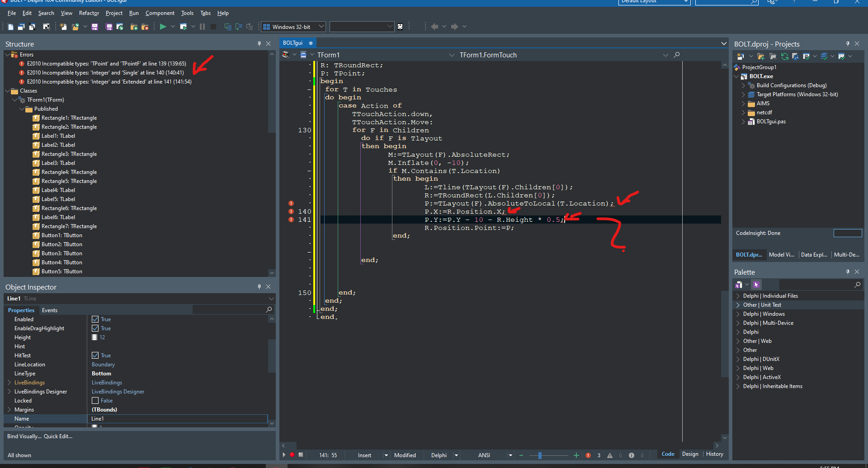Click Remove file from project icon
868x468 pixels.
pyautogui.click(x=145, y=27)
